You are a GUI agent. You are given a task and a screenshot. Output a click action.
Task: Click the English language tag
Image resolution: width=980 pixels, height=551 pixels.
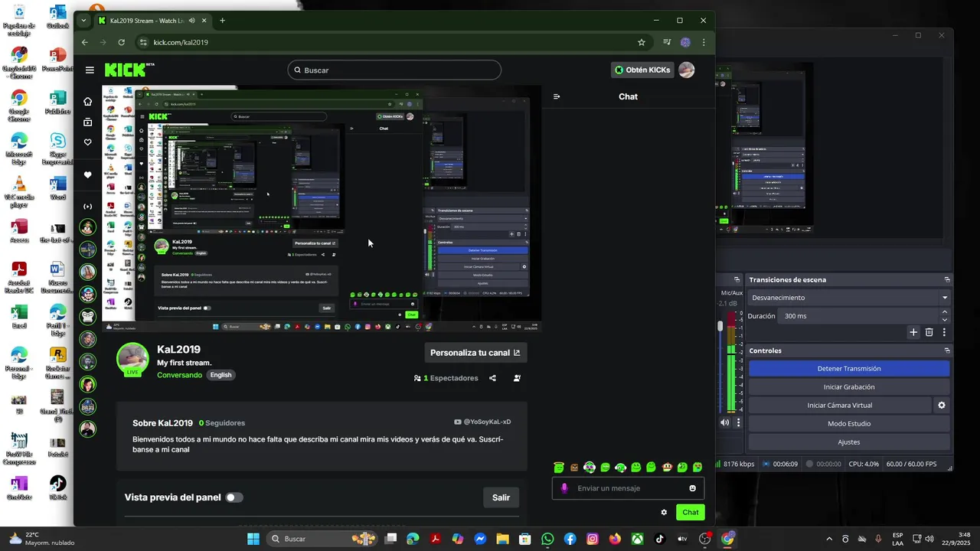point(220,375)
